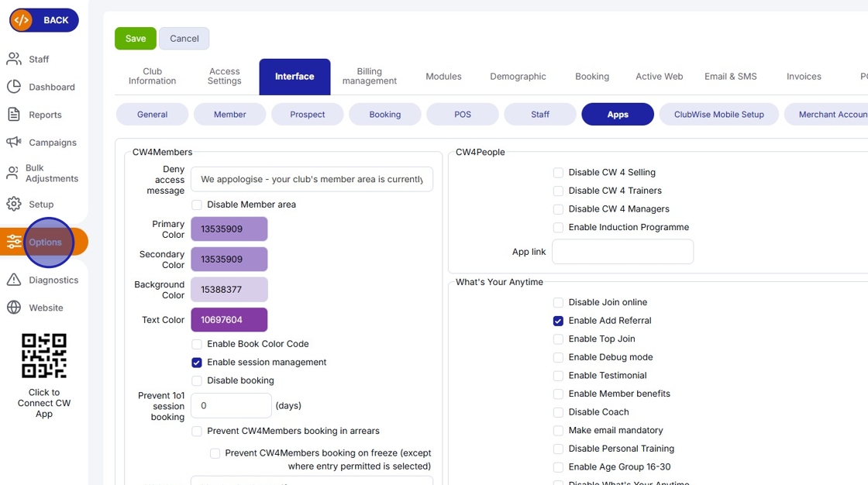Check Prevent CW4Members booking in arrears

tap(197, 432)
